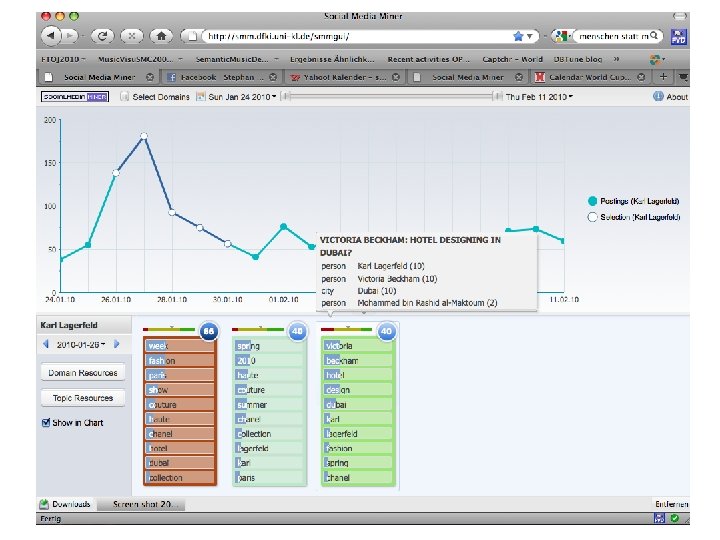Open the start date calendar icon
720x540 pixels.
pyautogui.click(x=200, y=96)
